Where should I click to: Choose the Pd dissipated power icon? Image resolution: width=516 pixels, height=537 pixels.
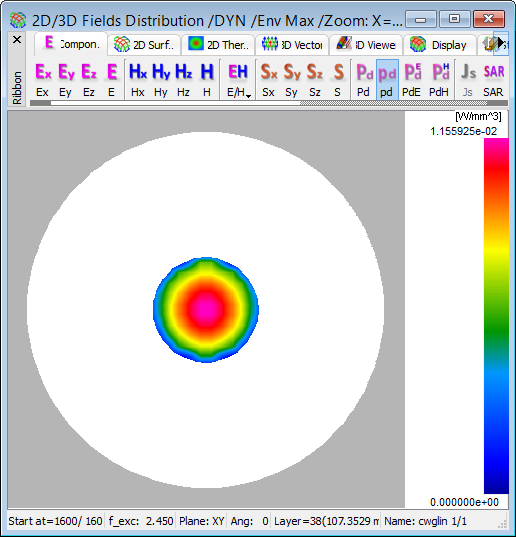tap(364, 79)
